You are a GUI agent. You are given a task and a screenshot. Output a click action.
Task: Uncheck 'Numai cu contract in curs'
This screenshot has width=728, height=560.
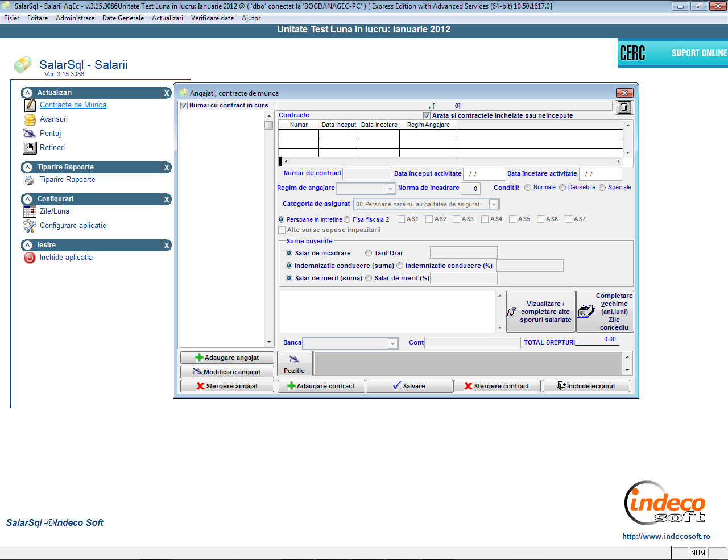click(184, 106)
